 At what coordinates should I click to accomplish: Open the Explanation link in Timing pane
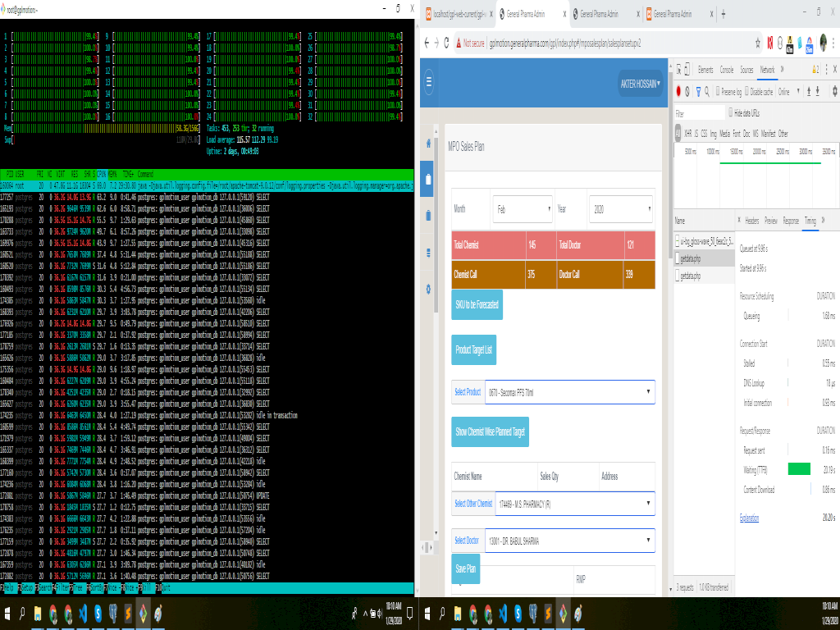[x=749, y=518]
